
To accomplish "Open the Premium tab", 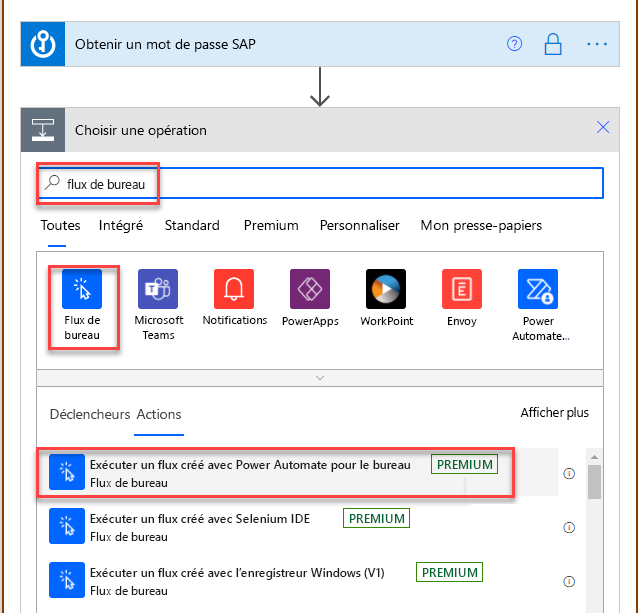I will pyautogui.click(x=271, y=225).
